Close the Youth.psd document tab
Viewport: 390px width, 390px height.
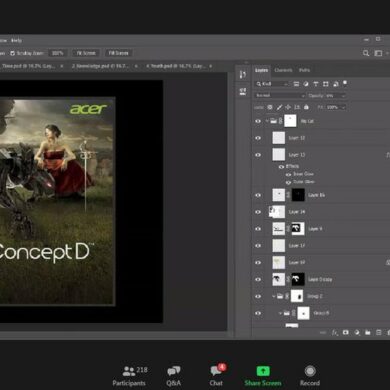click(x=211, y=66)
